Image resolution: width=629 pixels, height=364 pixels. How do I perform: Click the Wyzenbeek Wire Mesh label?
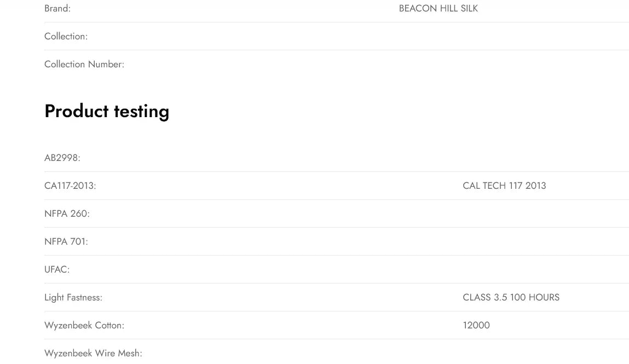pos(93,354)
